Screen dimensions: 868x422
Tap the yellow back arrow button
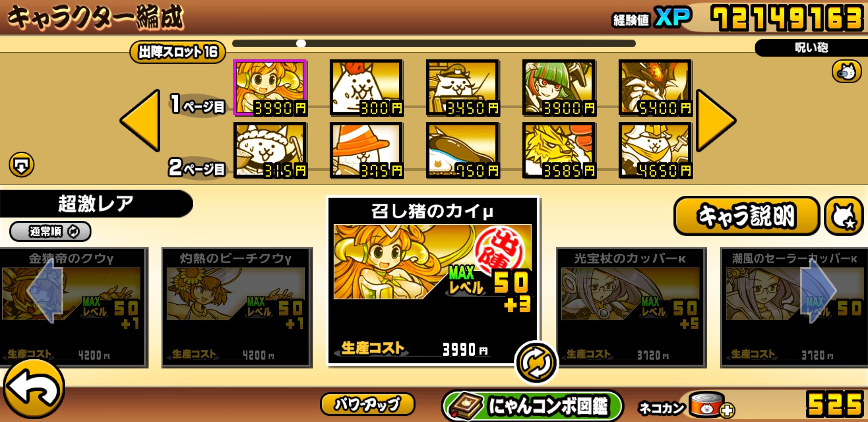(34, 389)
